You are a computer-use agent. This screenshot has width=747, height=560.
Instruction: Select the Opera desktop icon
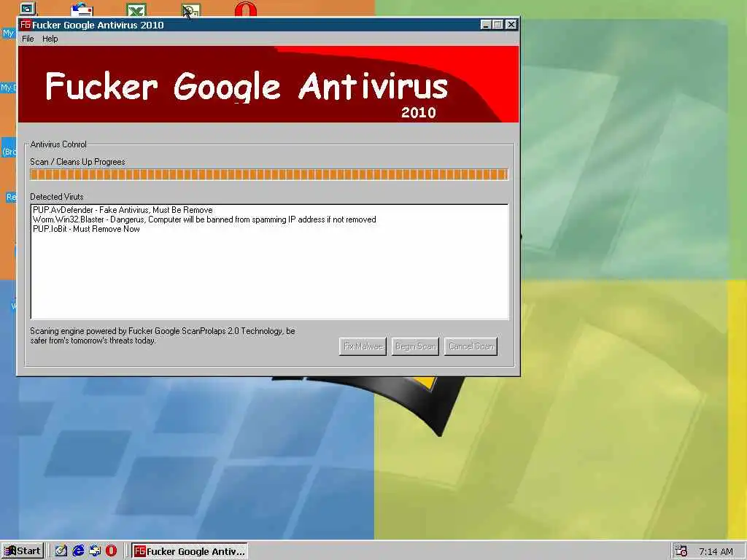[246, 9]
